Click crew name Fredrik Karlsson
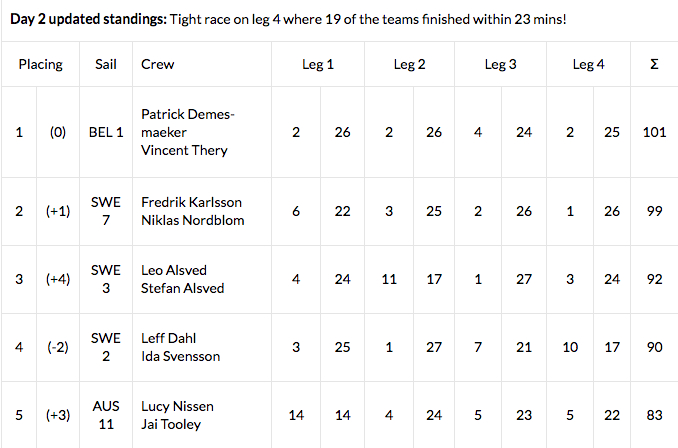The width and height of the screenshot is (678, 448). (191, 202)
